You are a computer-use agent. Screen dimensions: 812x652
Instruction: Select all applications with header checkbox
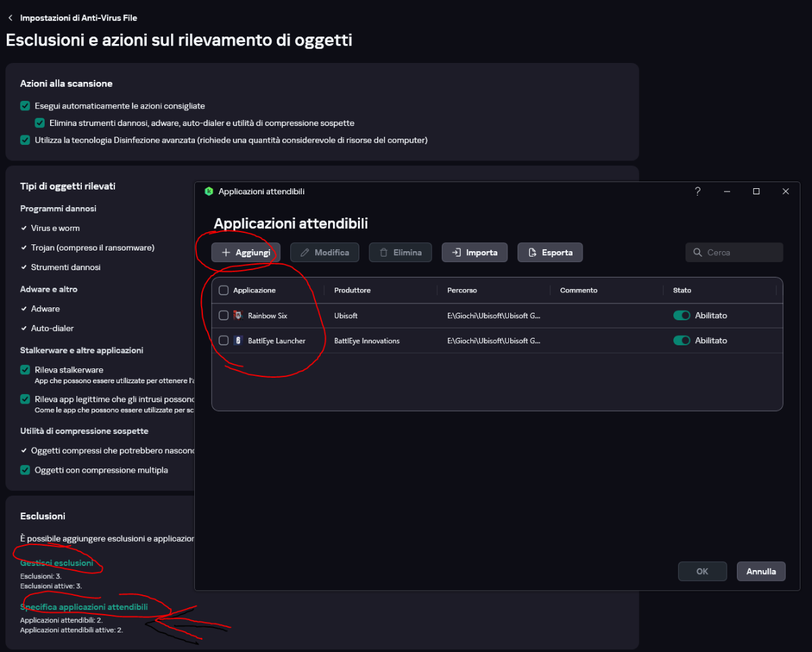pyautogui.click(x=224, y=290)
